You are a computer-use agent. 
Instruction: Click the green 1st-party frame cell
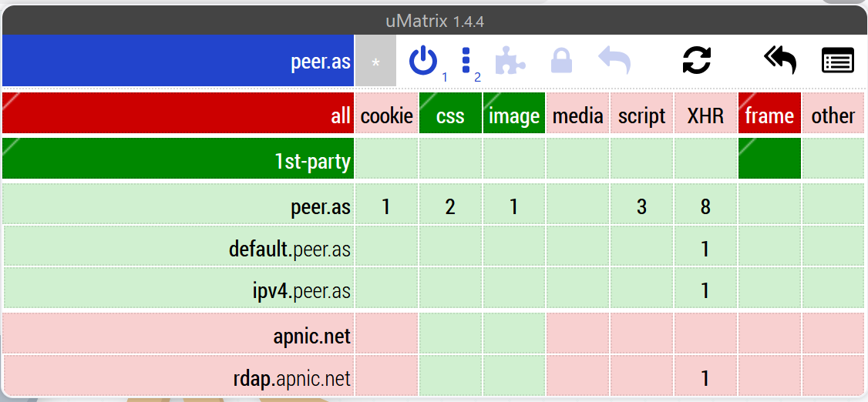769,159
